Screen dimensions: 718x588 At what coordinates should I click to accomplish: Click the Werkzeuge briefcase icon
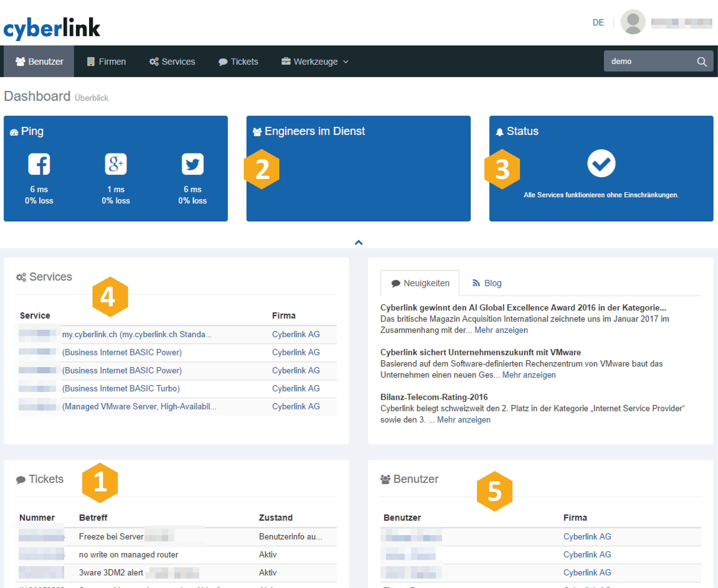286,61
